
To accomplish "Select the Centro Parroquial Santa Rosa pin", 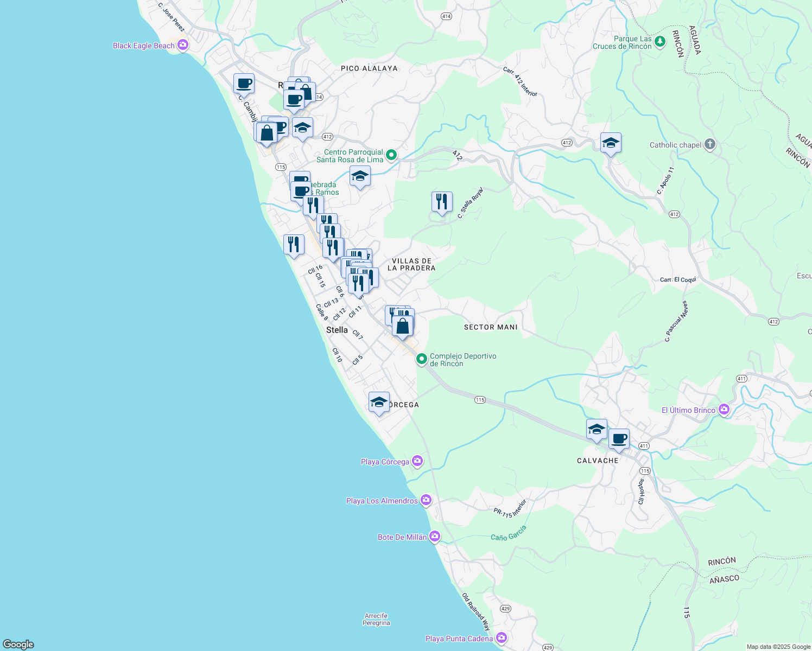I will pos(391,156).
